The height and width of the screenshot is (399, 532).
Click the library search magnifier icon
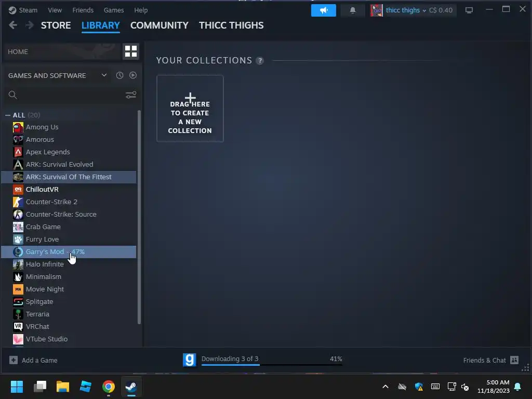[x=12, y=95]
